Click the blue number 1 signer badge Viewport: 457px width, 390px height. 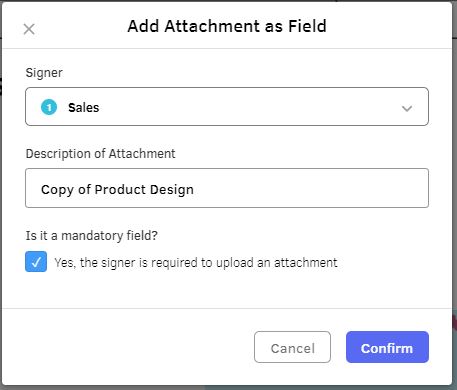pyautogui.click(x=49, y=107)
